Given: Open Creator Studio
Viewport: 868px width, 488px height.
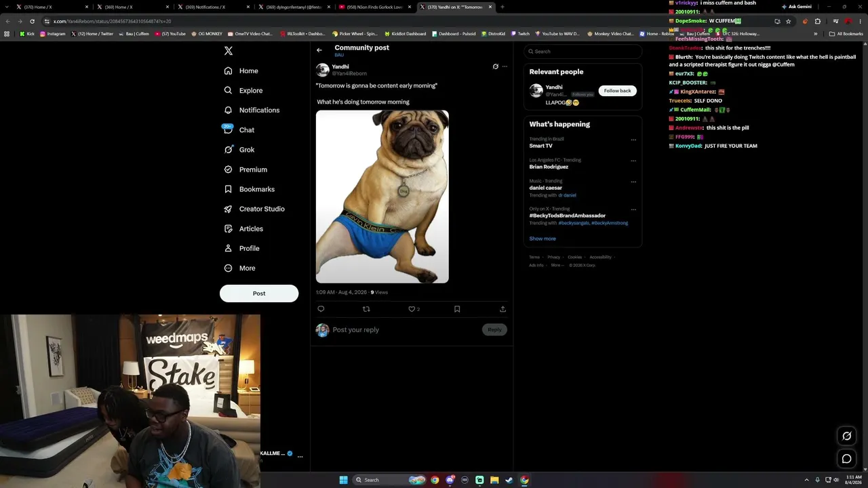Looking at the screenshot, I should [254, 209].
